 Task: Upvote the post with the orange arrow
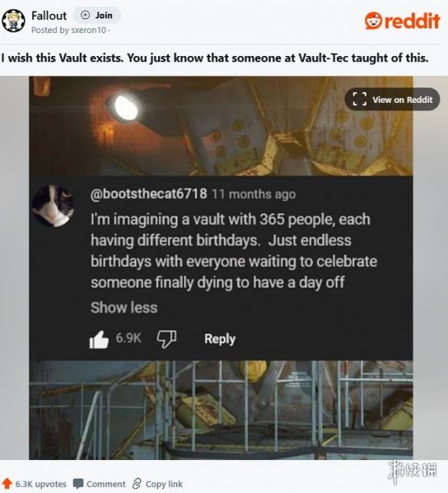(7, 484)
